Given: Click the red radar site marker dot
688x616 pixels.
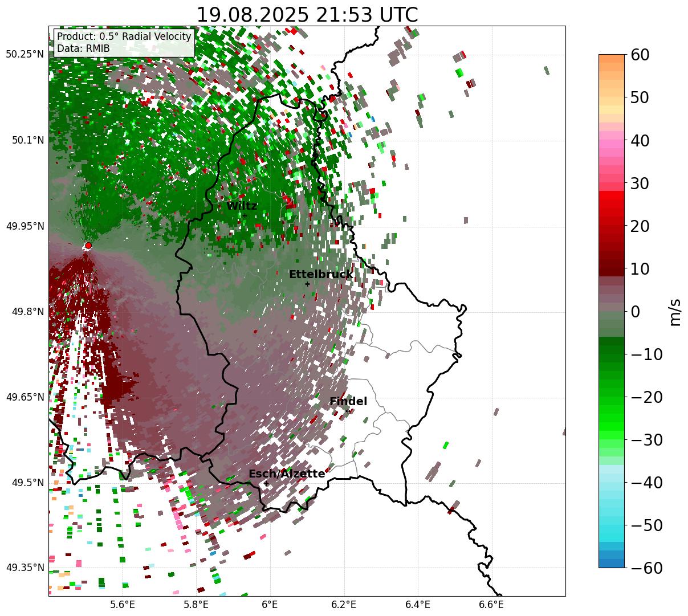Looking at the screenshot, I should (x=88, y=245).
